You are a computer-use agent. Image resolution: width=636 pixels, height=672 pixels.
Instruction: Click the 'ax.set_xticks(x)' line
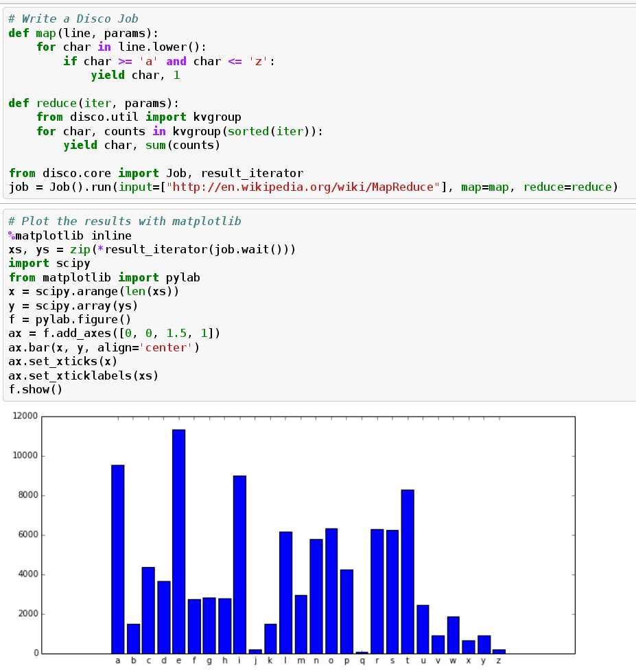tap(63, 361)
